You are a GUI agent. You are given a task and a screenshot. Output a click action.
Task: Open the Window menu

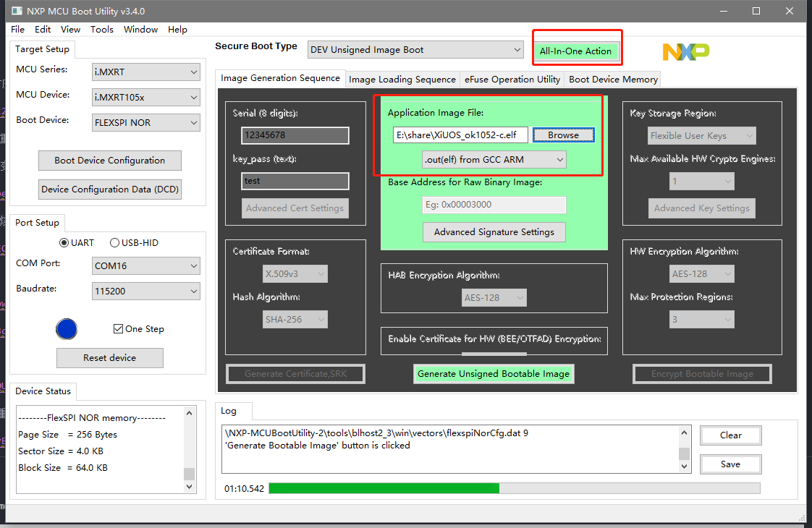tap(141, 30)
